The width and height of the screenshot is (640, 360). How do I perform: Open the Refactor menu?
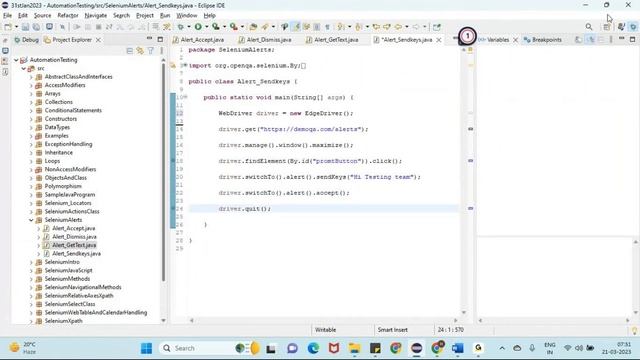[x=68, y=16]
